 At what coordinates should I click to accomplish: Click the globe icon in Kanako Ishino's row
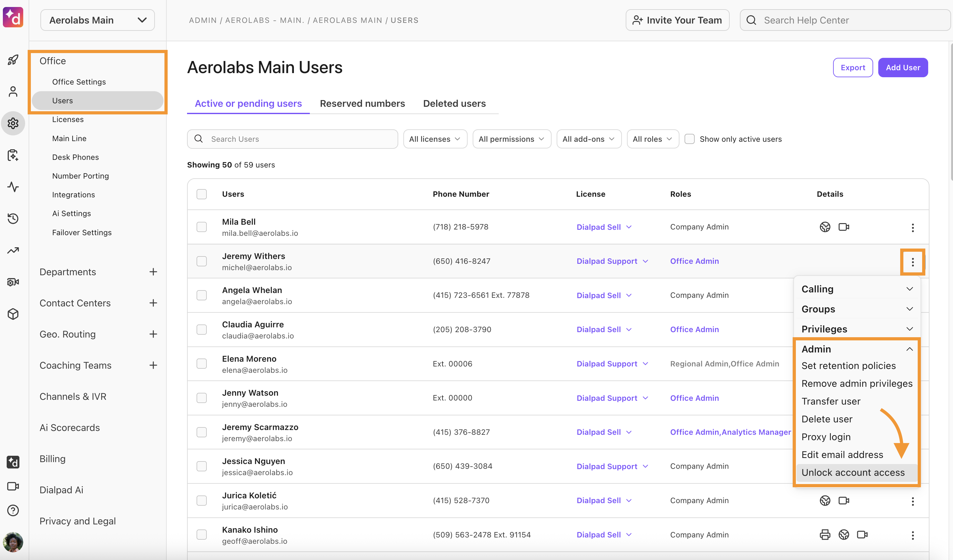point(844,535)
